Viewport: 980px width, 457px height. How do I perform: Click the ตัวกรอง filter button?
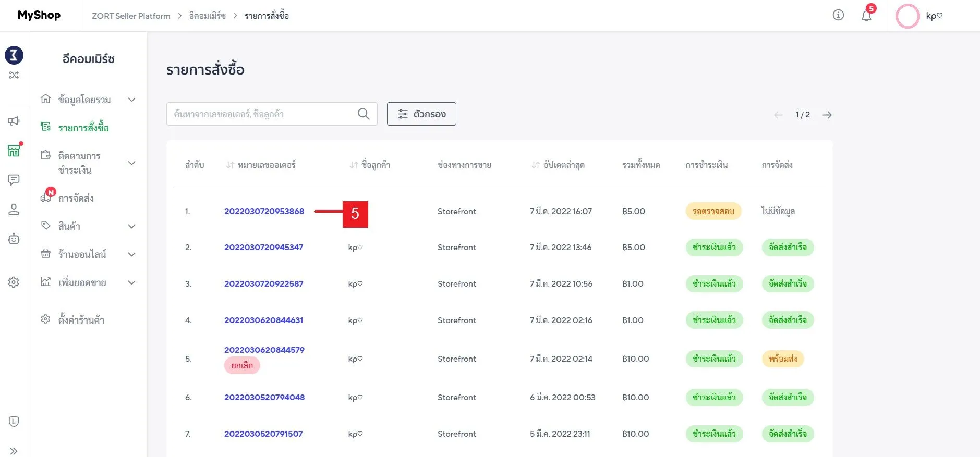coord(421,114)
